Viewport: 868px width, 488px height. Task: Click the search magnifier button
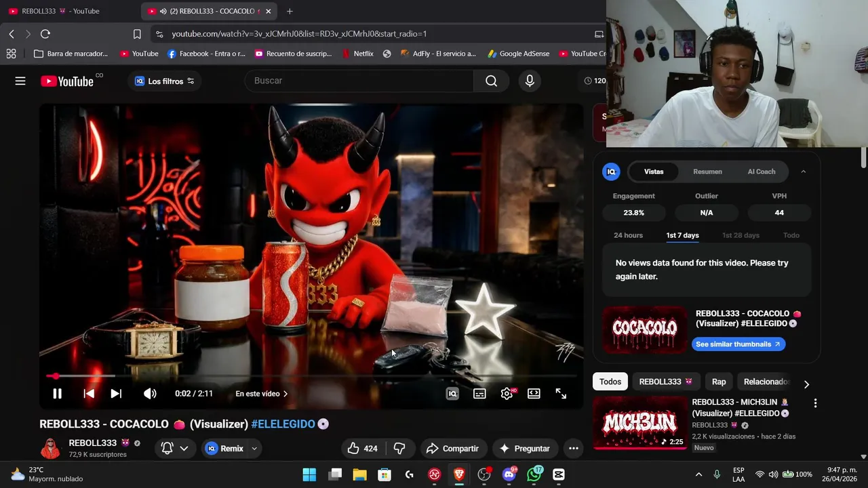(x=492, y=81)
